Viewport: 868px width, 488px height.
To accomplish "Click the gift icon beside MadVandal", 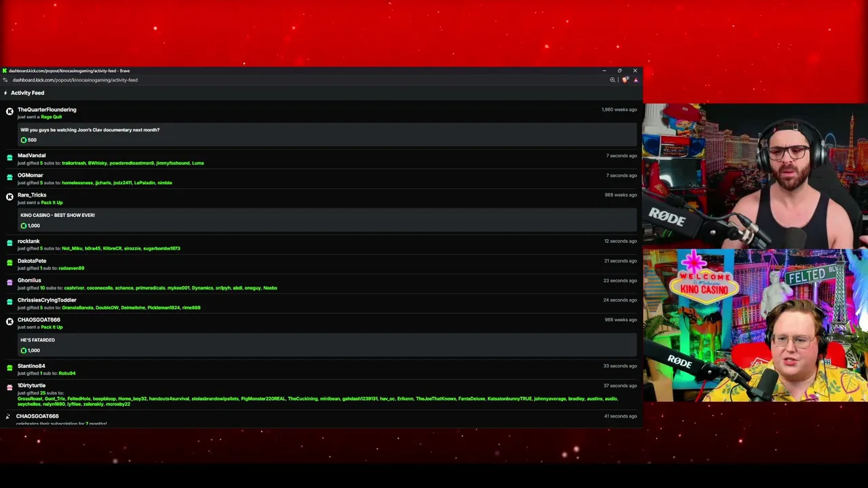I will [9, 157].
